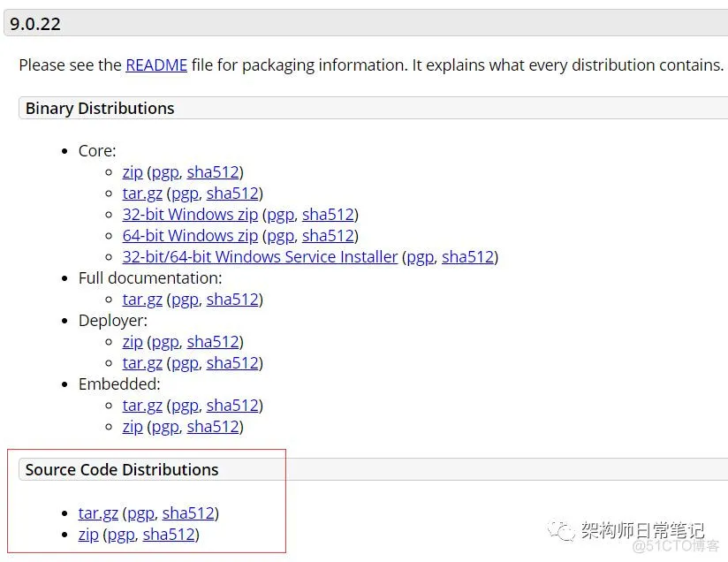728x562 pixels.
Task: Open pgp signature for 64-bit Windows zip
Action: click(x=280, y=236)
